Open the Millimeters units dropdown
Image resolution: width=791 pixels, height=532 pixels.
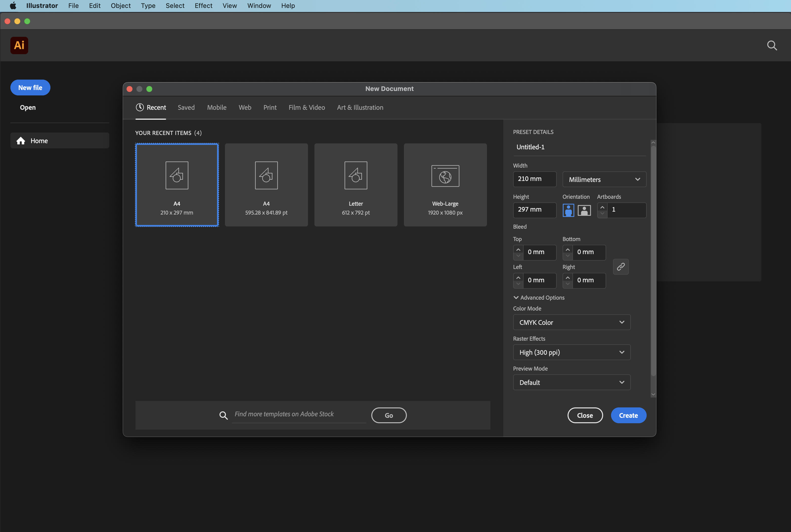click(x=604, y=179)
